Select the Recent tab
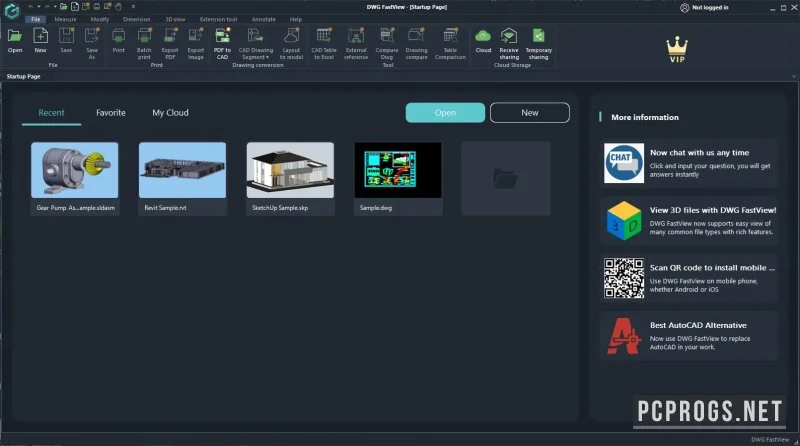The height and width of the screenshot is (446, 800). tap(52, 113)
